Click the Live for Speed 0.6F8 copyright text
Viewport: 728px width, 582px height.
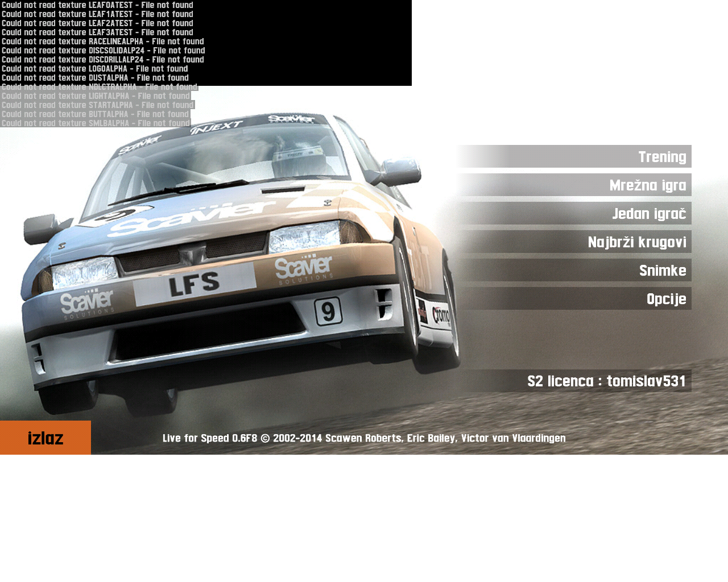[364, 438]
